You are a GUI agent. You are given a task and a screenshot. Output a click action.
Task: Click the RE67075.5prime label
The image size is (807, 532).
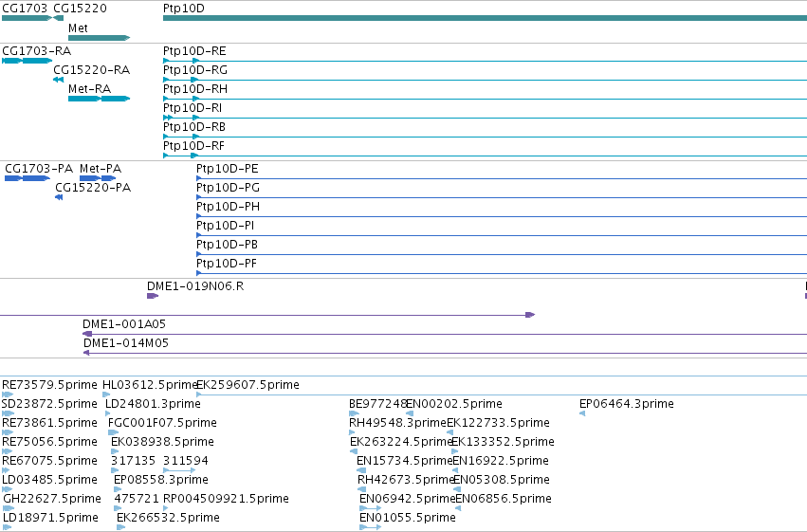click(x=49, y=461)
